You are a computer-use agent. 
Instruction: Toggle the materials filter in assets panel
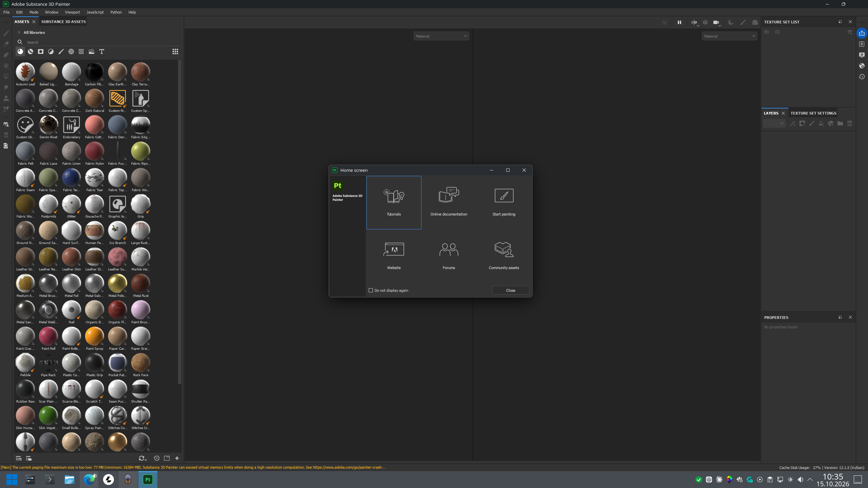20,52
